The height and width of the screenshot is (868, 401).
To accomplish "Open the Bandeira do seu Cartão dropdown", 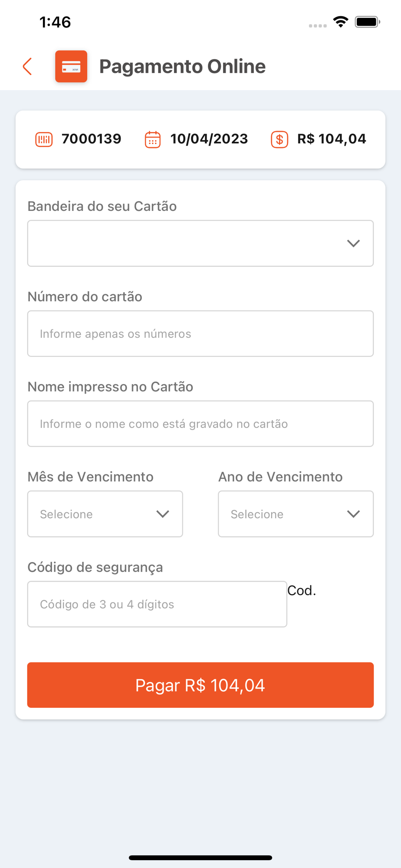I will click(200, 243).
